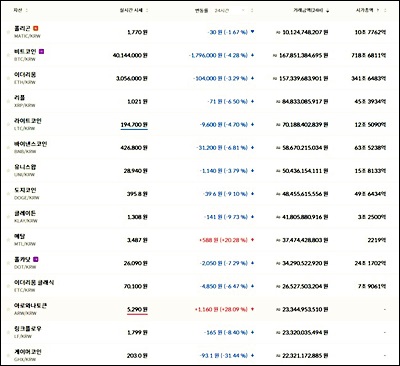The height and width of the screenshot is (366, 400).
Task: Favorite LTC/KRW with its star
Action: [x=8, y=124]
